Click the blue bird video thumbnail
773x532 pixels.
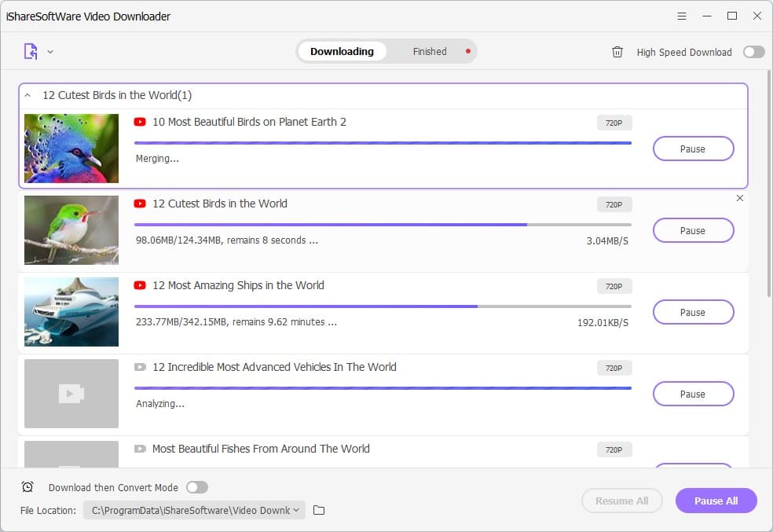(x=71, y=148)
